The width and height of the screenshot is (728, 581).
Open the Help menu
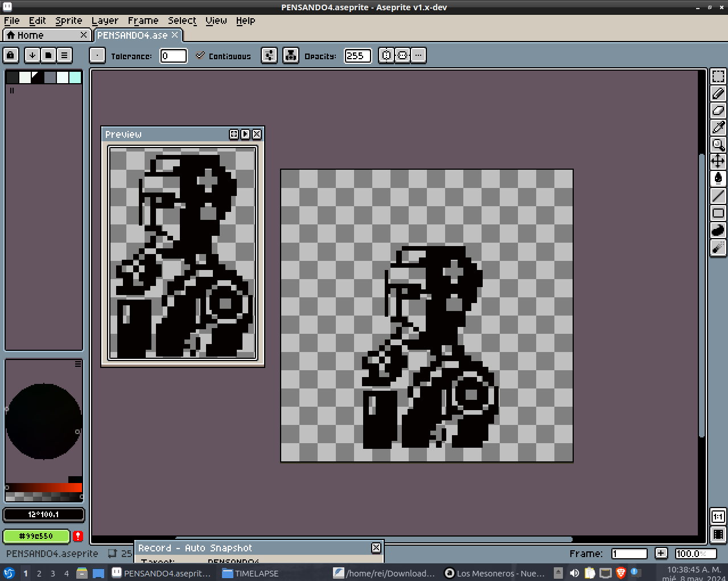click(x=246, y=21)
